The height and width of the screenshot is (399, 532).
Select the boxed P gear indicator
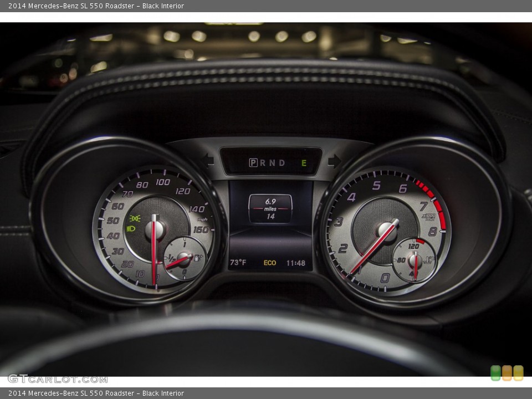(x=253, y=163)
